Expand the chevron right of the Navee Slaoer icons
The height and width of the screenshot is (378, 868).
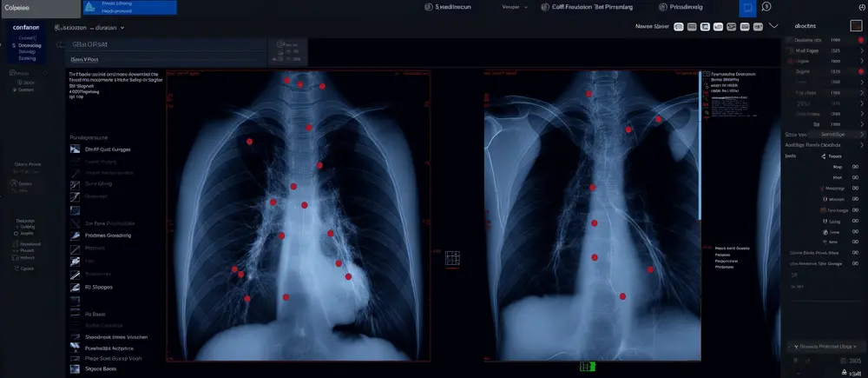pyautogui.click(x=773, y=26)
